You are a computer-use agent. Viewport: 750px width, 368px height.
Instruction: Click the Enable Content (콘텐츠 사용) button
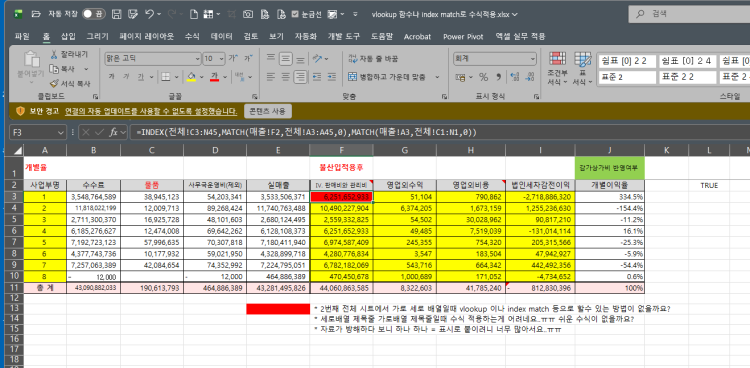[x=267, y=111]
